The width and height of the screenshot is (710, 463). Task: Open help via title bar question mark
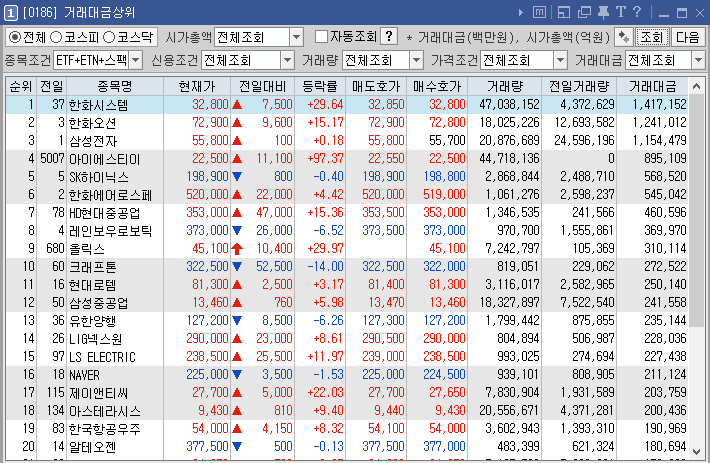tap(637, 12)
